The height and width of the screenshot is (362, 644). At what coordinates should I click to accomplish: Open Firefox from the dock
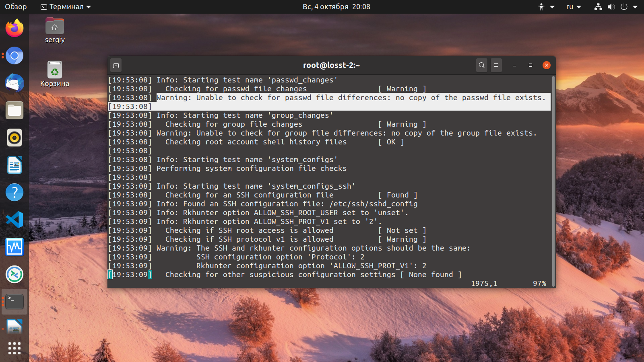click(x=14, y=28)
